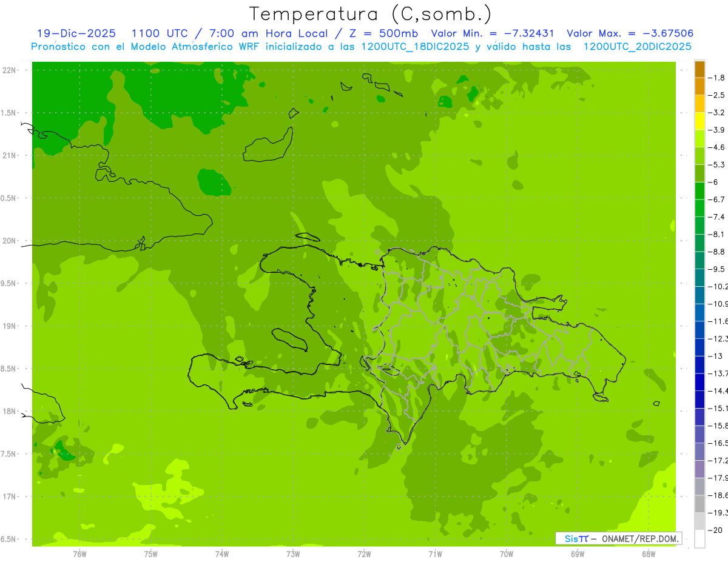
Task: Click the 73W longitude label
Action: pyautogui.click(x=293, y=554)
